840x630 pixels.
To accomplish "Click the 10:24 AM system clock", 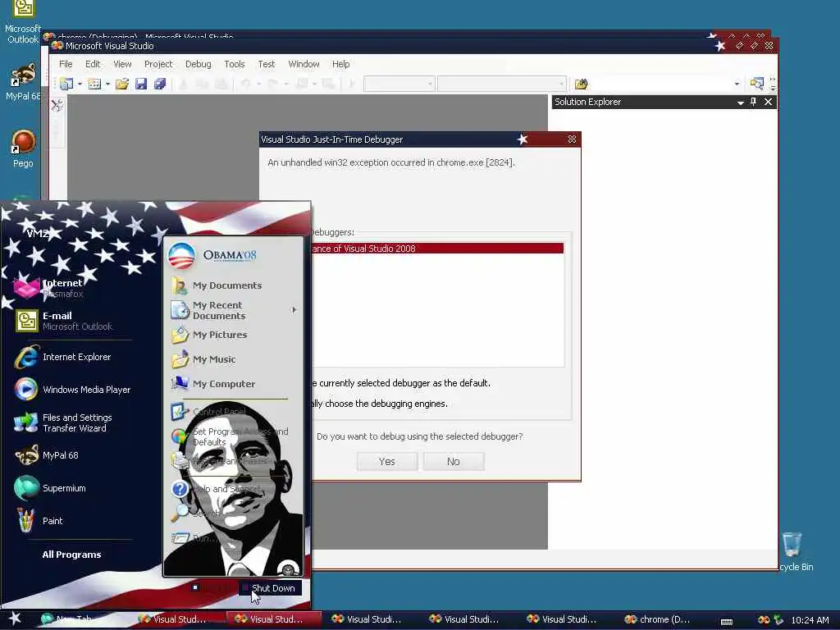I will pyautogui.click(x=810, y=620).
